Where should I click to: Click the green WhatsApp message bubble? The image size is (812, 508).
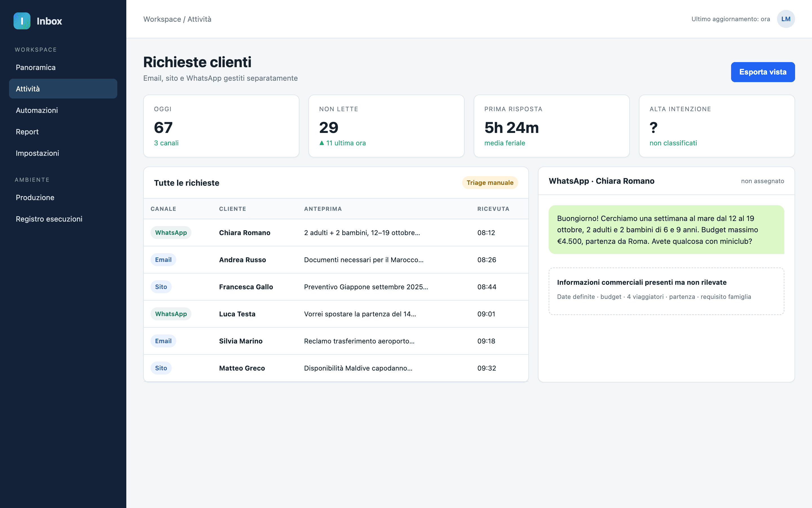[667, 230]
